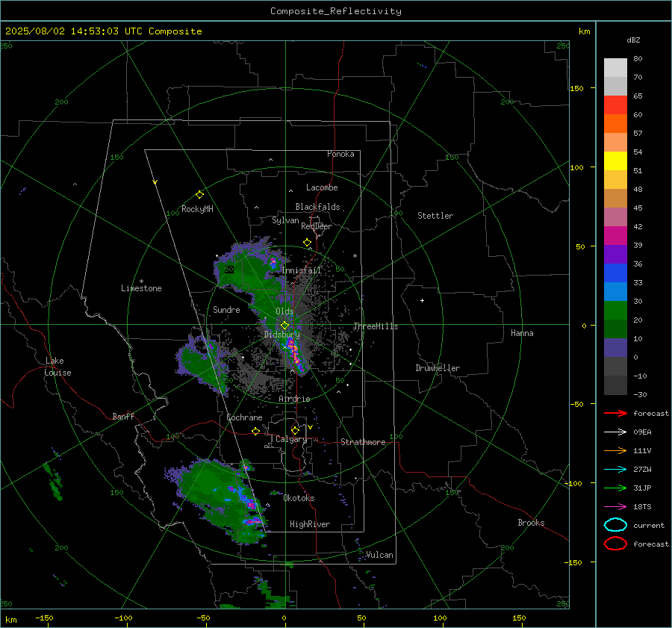Choose the dark green swatch between 20 and 10
Screen dimensions: 672x628
(615, 329)
